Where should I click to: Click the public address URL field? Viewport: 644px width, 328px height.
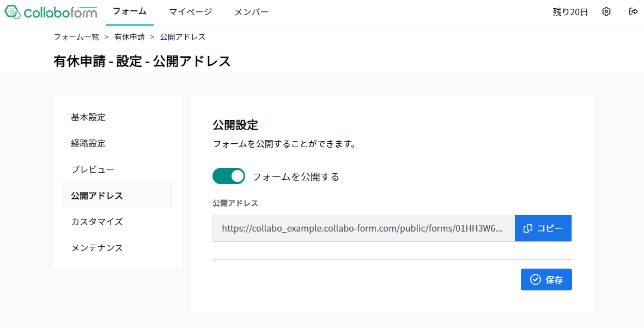(363, 228)
